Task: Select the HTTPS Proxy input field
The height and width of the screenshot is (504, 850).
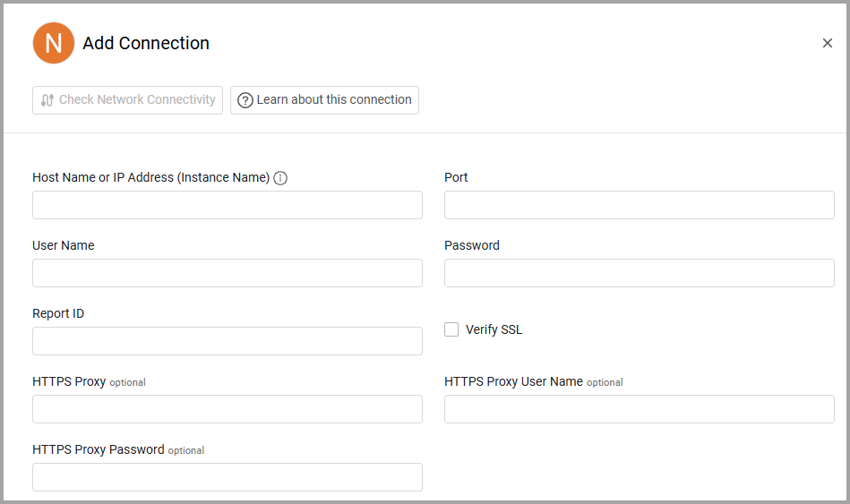Action: click(228, 409)
